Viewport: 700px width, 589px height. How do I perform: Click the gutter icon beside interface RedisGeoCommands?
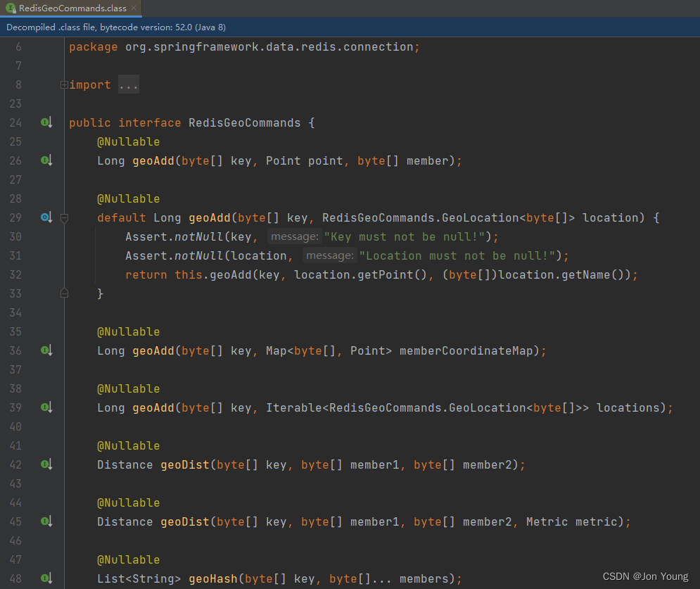click(46, 122)
